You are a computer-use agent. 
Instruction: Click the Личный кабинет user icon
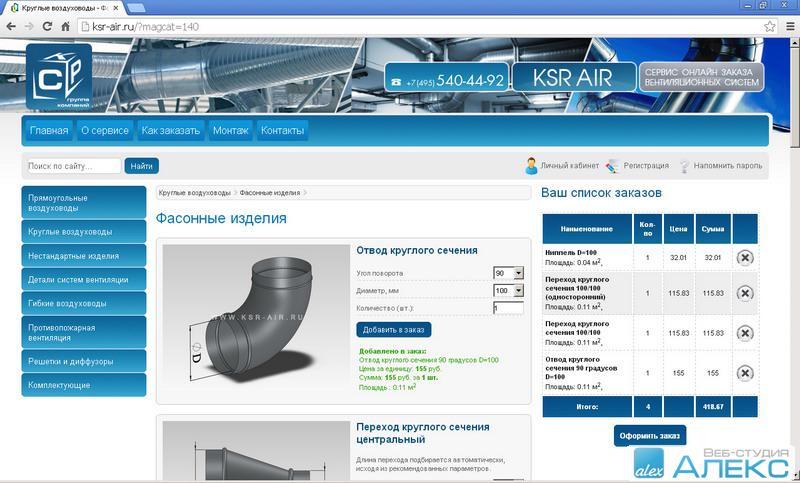pyautogui.click(x=531, y=166)
